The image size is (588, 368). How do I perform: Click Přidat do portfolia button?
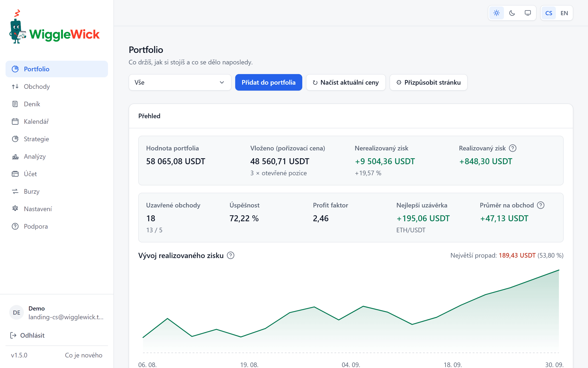pyautogui.click(x=269, y=82)
